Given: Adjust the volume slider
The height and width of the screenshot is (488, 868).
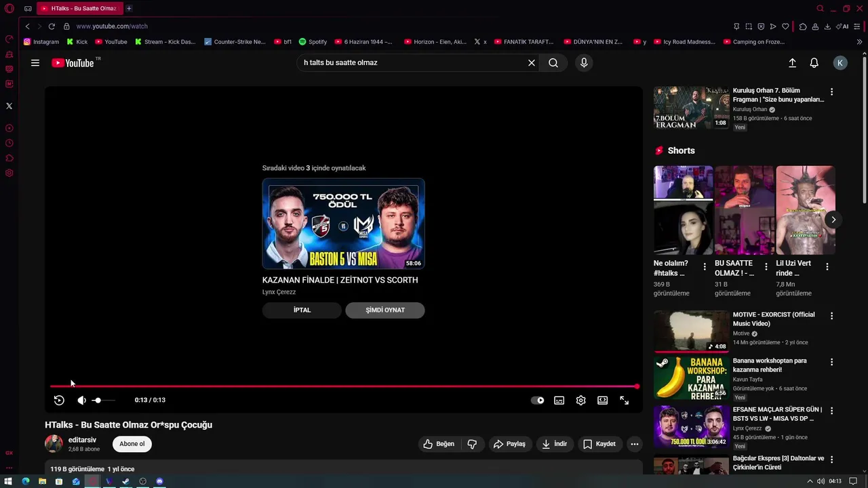Looking at the screenshot, I should click(x=102, y=401).
